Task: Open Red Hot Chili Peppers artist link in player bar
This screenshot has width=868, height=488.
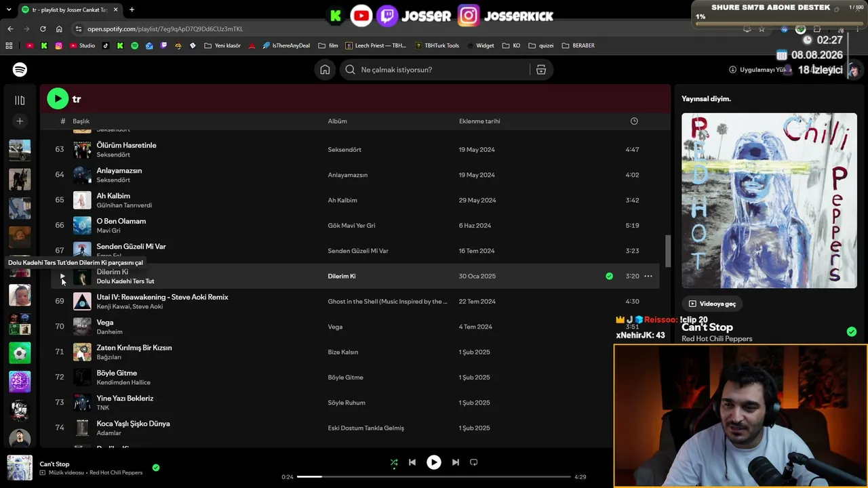Action: (x=116, y=472)
